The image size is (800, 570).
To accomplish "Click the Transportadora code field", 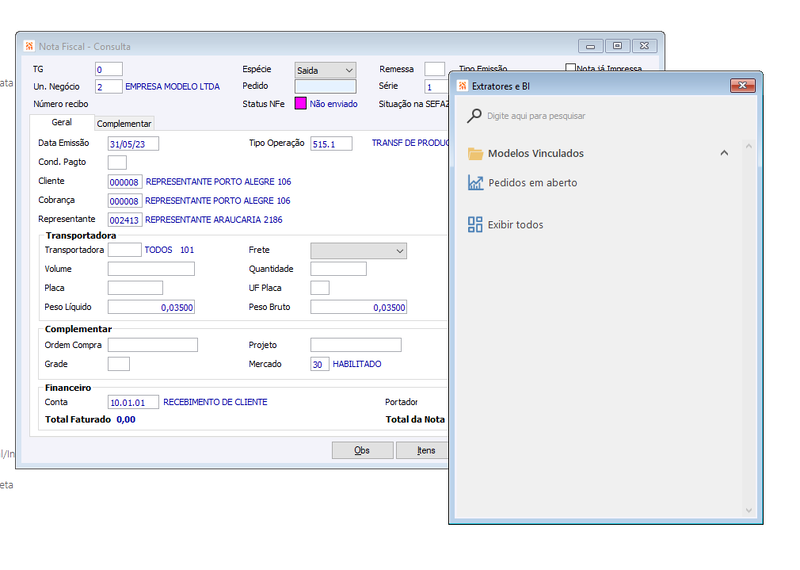I will pyautogui.click(x=124, y=250).
